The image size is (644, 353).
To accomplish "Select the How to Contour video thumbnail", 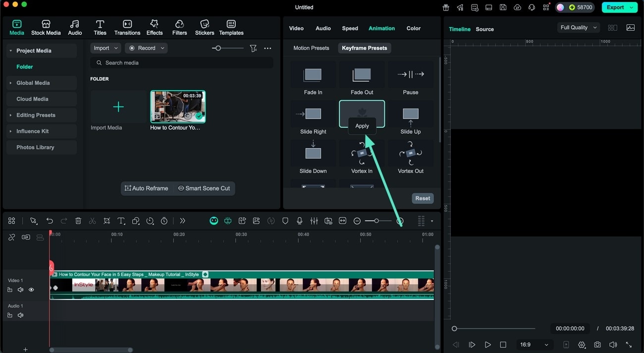I will 177,106.
